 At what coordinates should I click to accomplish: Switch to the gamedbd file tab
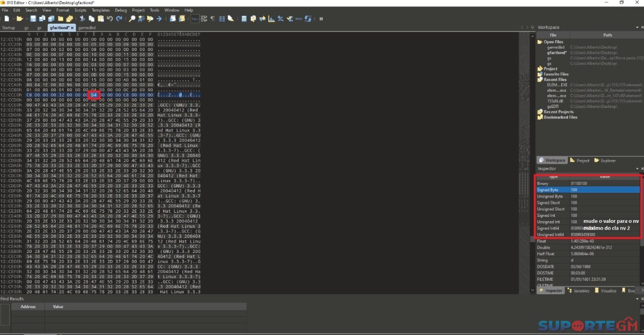(87, 27)
